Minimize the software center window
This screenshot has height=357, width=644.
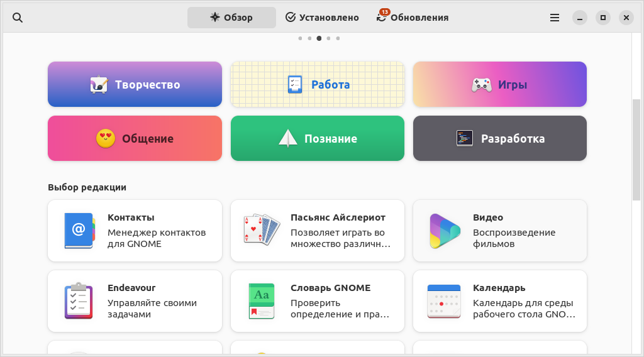click(579, 18)
